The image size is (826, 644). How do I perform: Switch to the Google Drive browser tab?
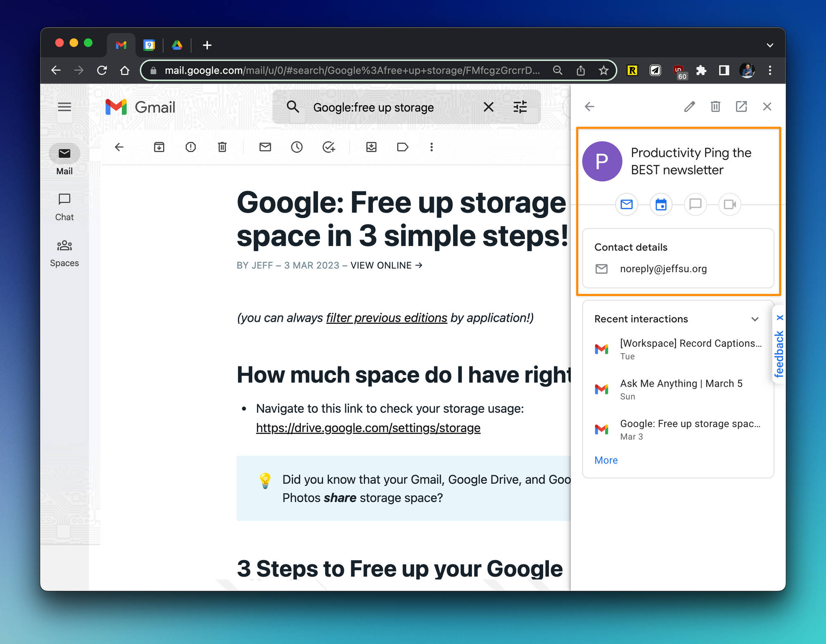click(x=177, y=45)
